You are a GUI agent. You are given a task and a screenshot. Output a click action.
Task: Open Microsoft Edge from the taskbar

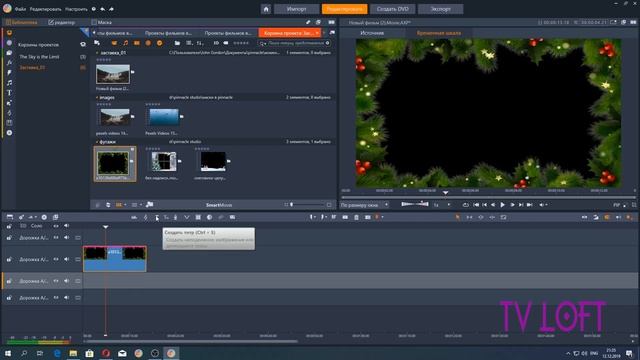coord(57,353)
